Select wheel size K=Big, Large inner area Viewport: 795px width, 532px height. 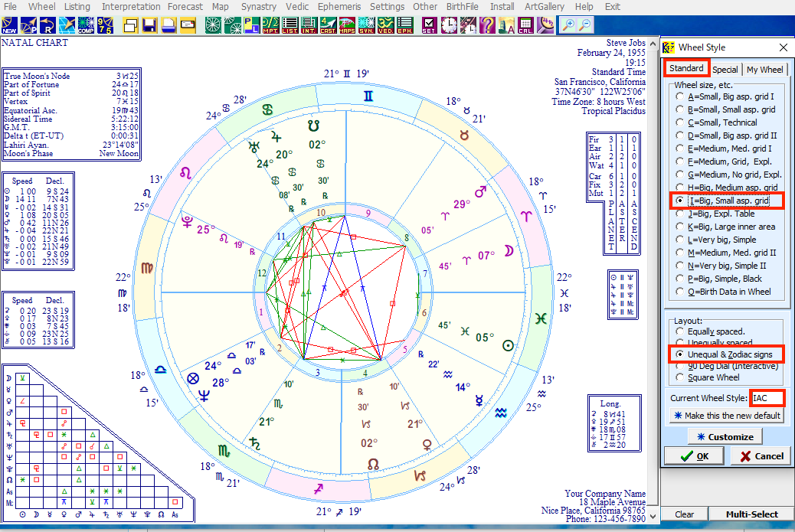coord(725,227)
